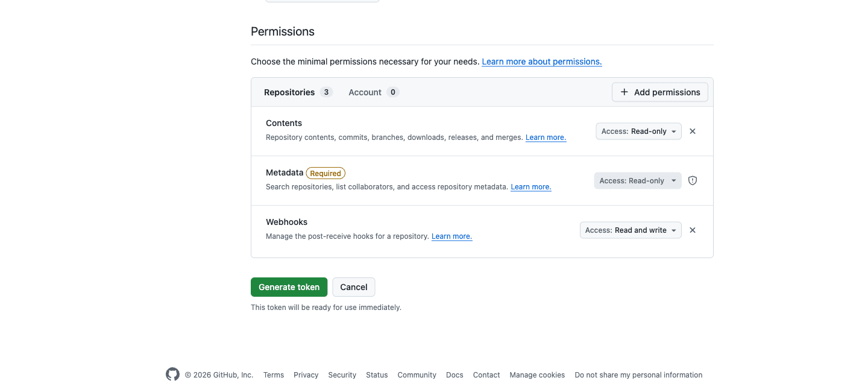868x392 pixels.
Task: Click Manage cookies in footer
Action: coord(538,375)
